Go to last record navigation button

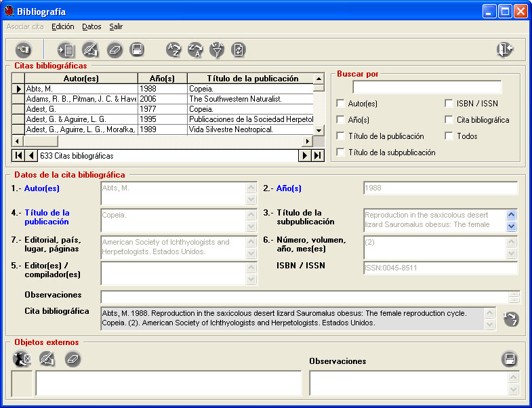point(318,156)
